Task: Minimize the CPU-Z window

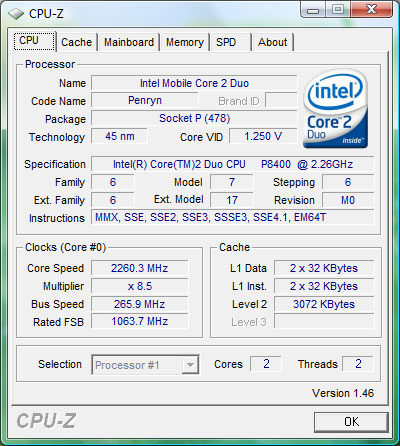Action: [x=313, y=10]
